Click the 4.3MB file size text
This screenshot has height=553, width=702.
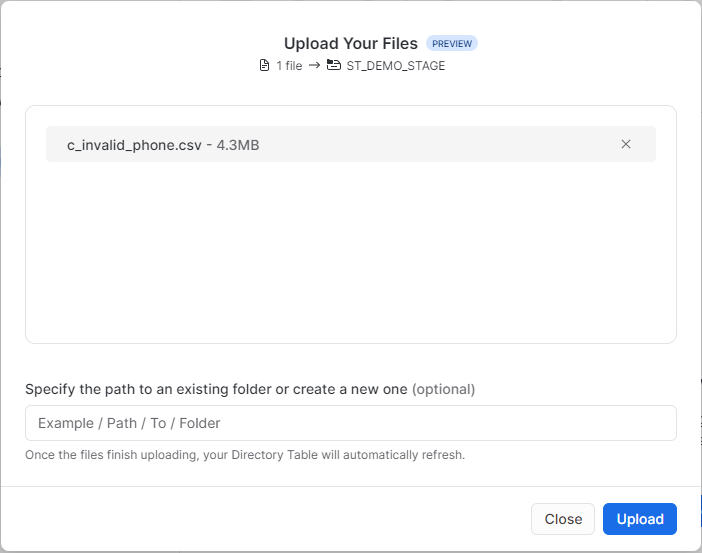pyautogui.click(x=238, y=145)
